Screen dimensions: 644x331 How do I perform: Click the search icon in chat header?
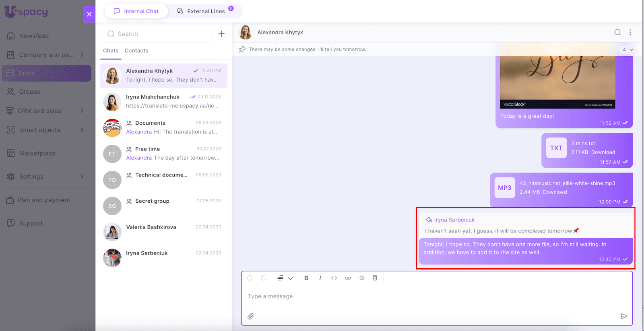(x=617, y=33)
